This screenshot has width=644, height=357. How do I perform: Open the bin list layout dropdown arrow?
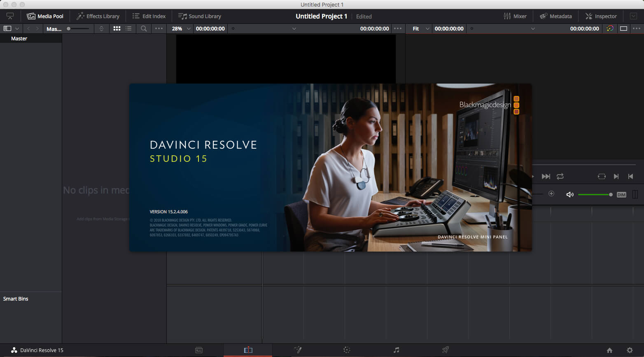pyautogui.click(x=17, y=29)
